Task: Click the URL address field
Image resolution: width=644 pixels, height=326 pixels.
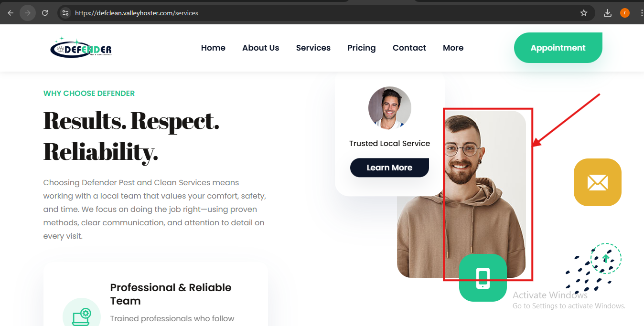Action: (325, 13)
